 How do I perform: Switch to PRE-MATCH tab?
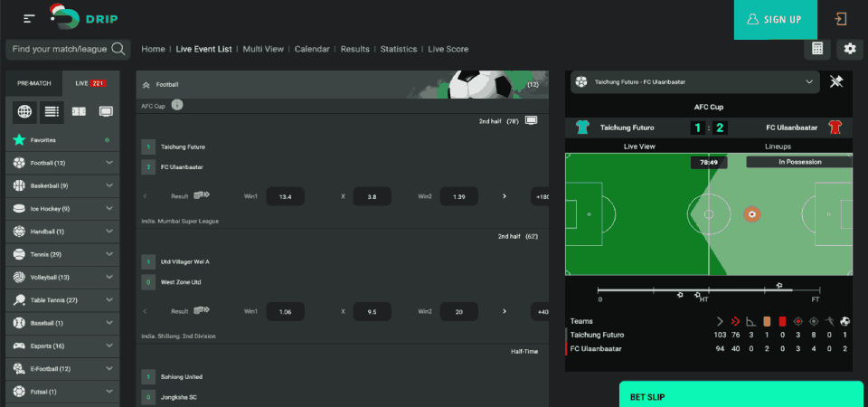tap(33, 83)
